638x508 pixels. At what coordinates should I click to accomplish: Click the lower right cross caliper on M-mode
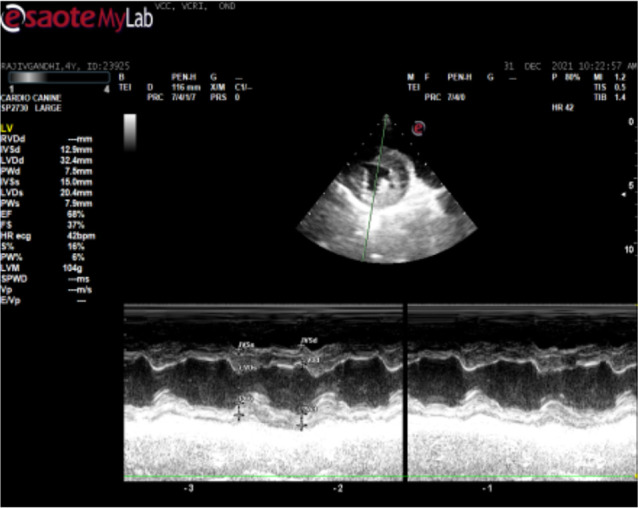(x=301, y=424)
